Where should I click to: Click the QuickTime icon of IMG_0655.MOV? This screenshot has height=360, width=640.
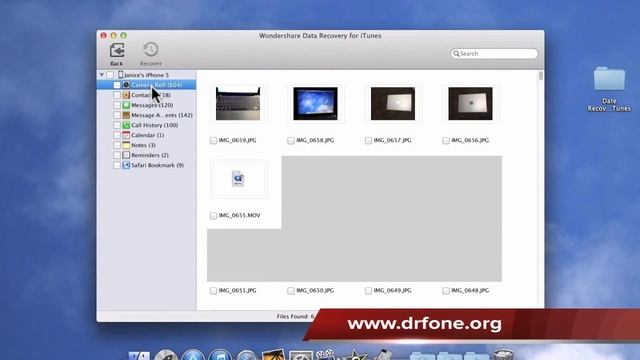pyautogui.click(x=238, y=179)
